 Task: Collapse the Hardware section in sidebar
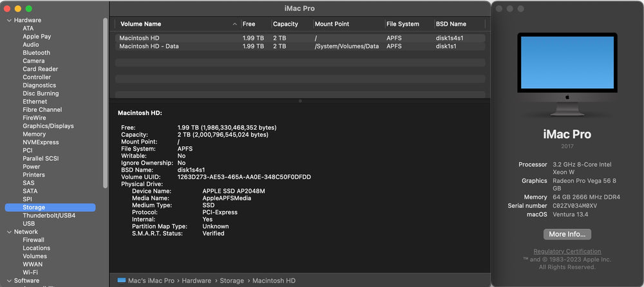click(x=9, y=20)
